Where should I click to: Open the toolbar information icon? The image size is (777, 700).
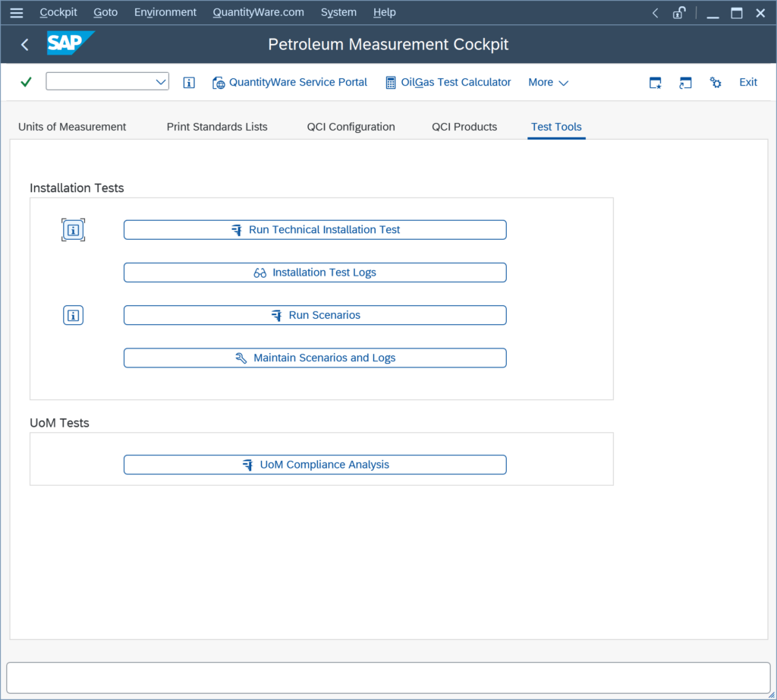189,83
